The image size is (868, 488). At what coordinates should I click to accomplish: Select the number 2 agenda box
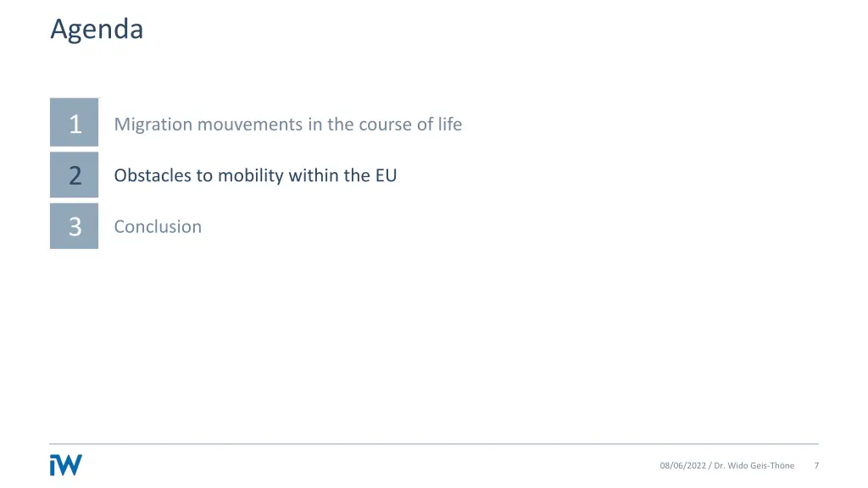tap(75, 175)
